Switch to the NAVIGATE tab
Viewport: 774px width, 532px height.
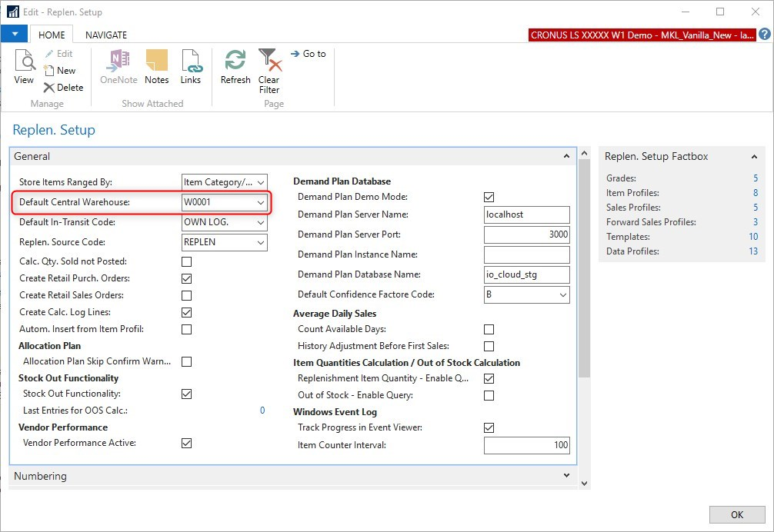(106, 35)
